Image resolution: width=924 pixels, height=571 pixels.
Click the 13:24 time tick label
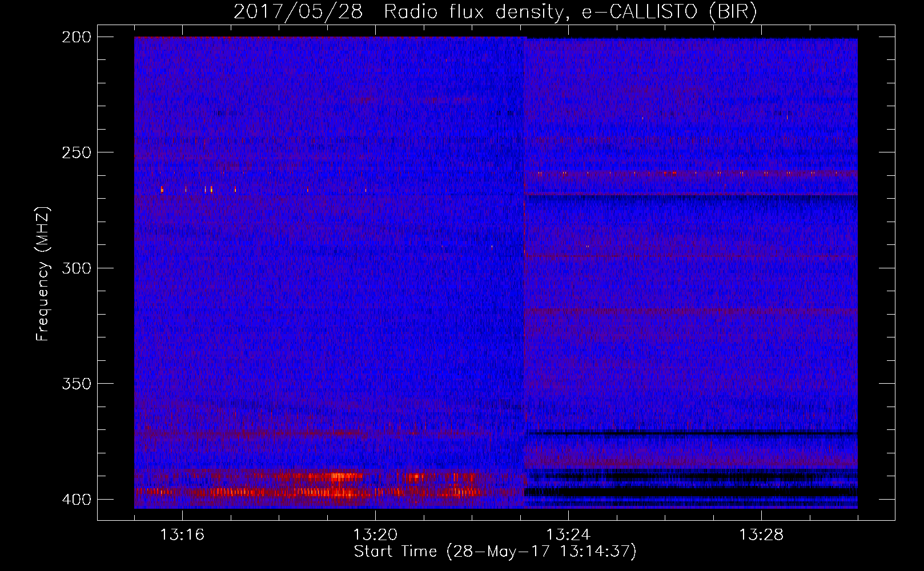tap(568, 535)
